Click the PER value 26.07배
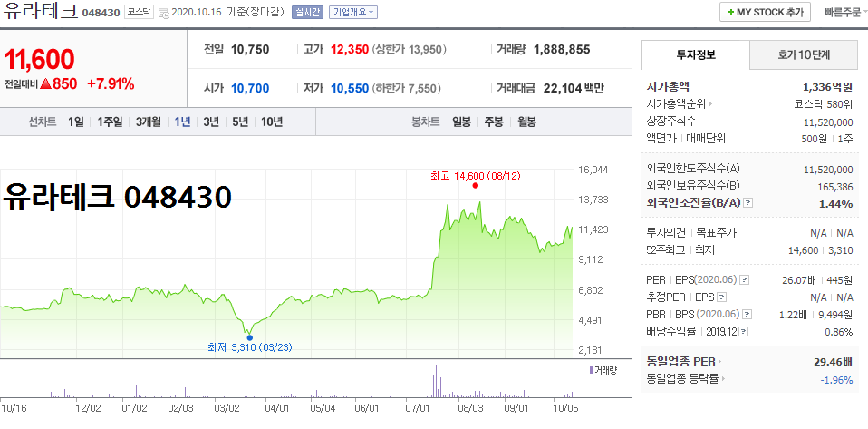The width and height of the screenshot is (868, 429). 797,280
